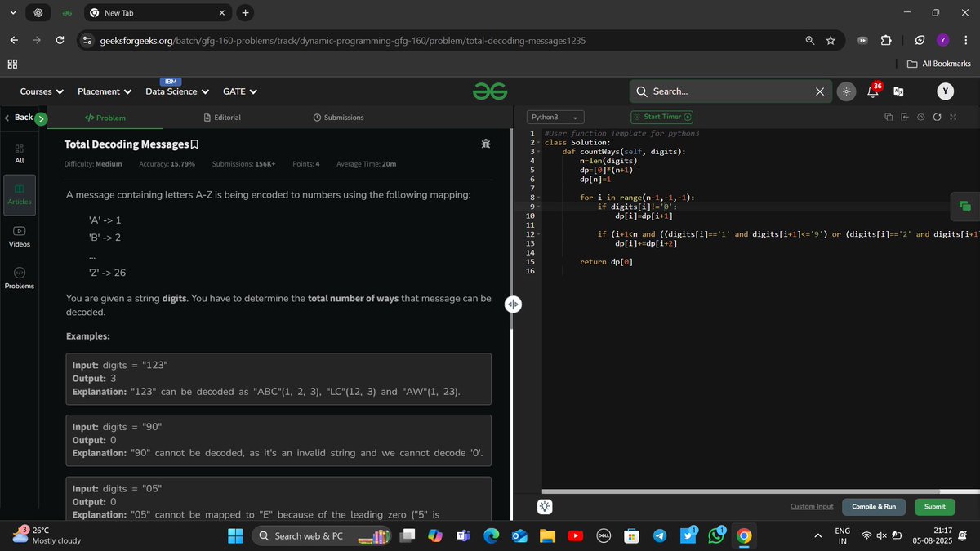Viewport: 980px width, 551px height.
Task: Click Compile & Run button
Action: pos(874,506)
